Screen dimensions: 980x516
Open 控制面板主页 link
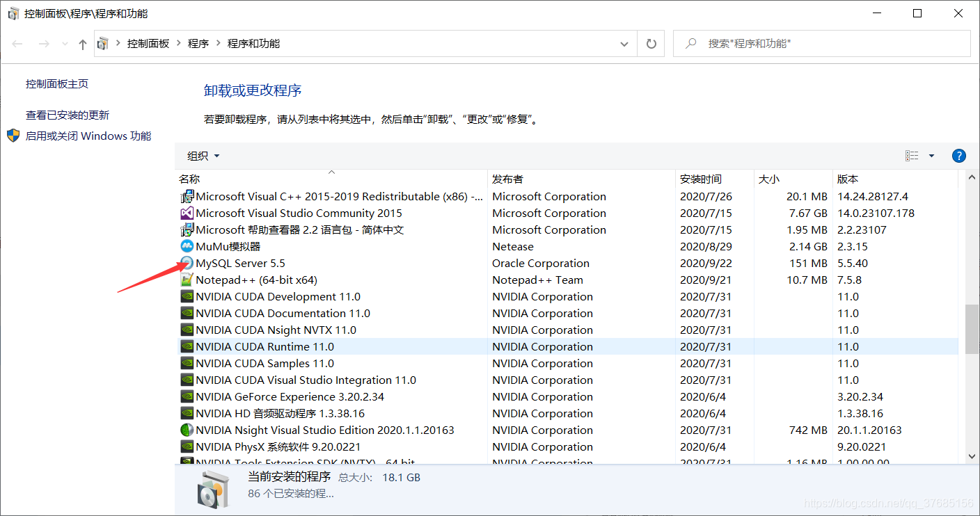tap(57, 83)
